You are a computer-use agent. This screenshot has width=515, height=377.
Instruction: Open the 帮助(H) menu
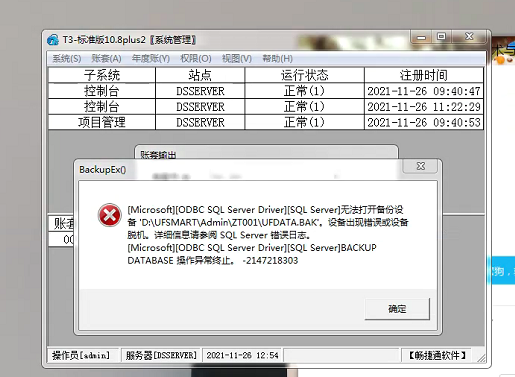click(x=277, y=59)
